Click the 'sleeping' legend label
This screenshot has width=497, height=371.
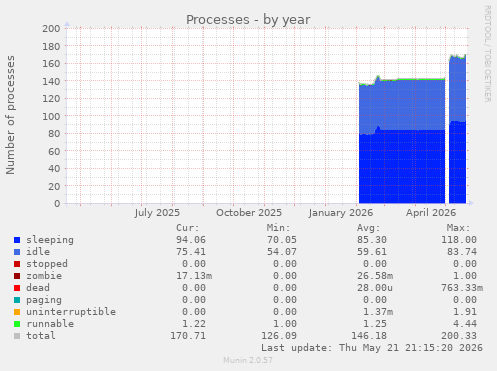coord(50,240)
